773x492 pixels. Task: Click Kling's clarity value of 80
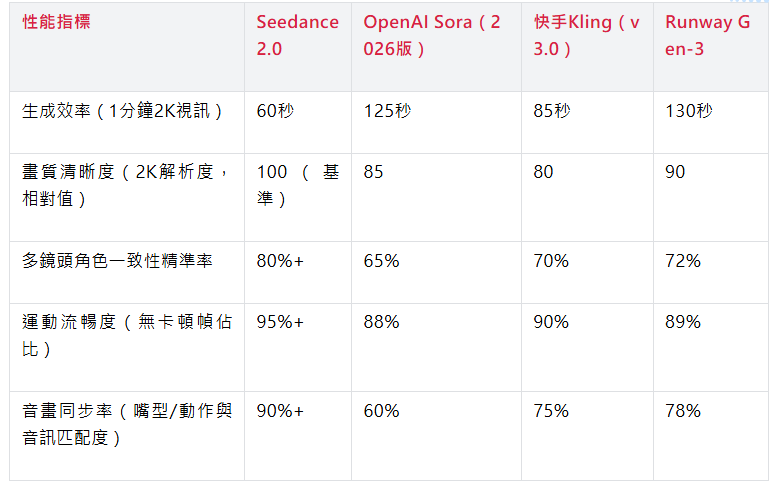coord(543,172)
